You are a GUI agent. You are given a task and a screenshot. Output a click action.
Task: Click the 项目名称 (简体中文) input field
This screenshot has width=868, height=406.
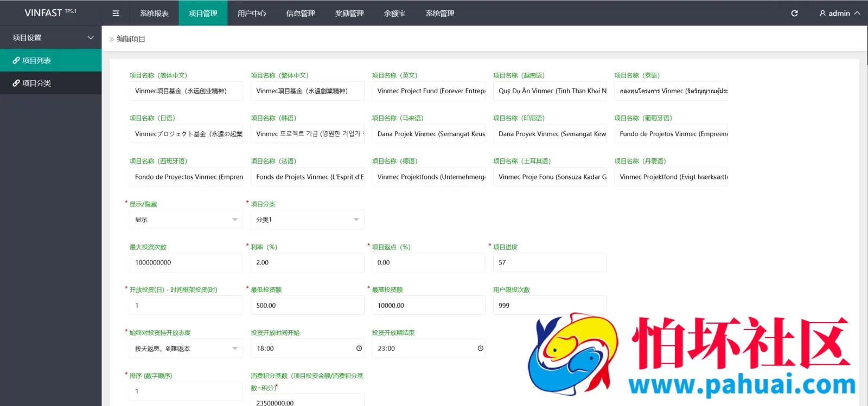(186, 91)
